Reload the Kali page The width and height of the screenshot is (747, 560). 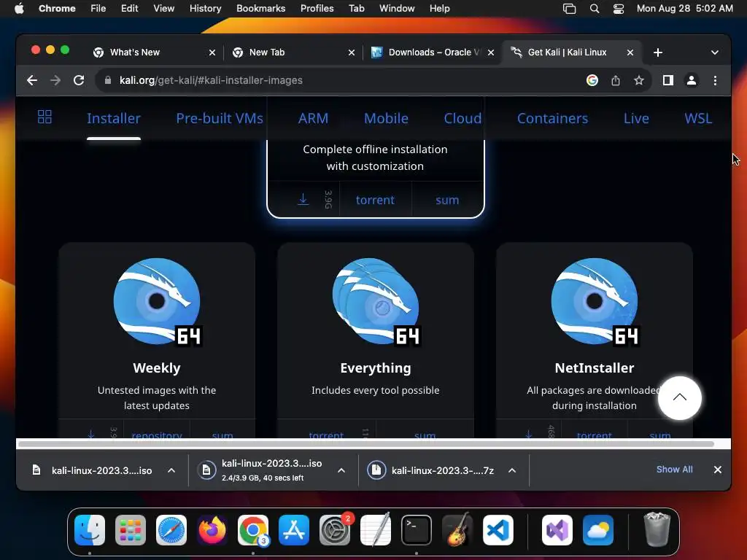pyautogui.click(x=79, y=80)
